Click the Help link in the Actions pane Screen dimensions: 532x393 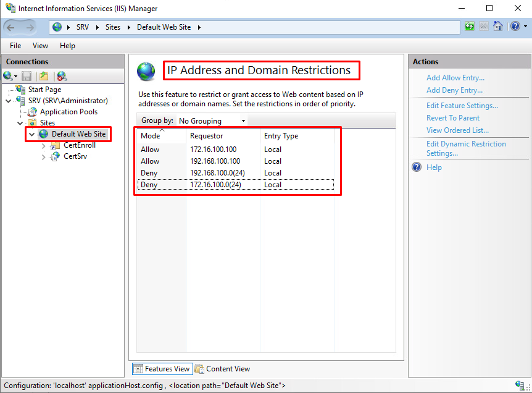pyautogui.click(x=434, y=167)
